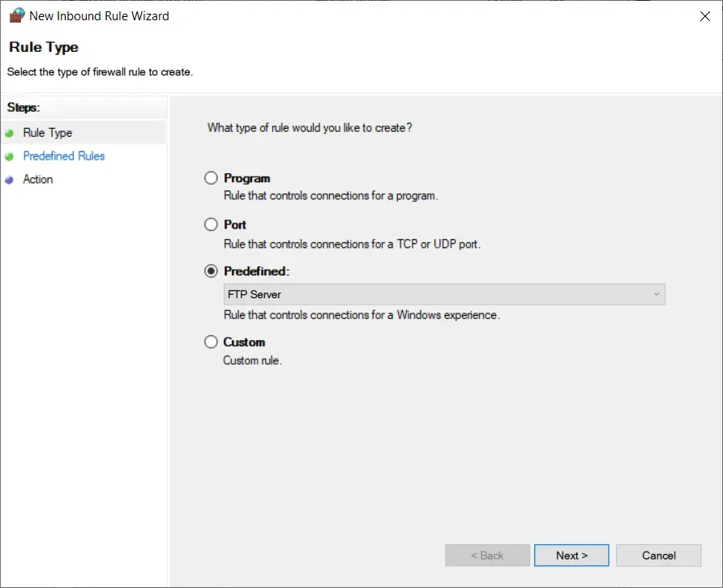Viewport: 723px width, 588px height.
Task: Select the Port rule type
Action: tap(211, 224)
